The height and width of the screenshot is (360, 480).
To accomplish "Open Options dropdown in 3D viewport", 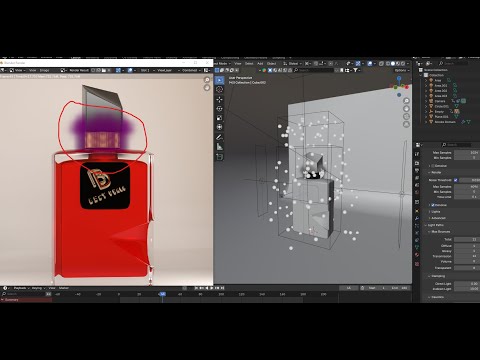I will (x=401, y=70).
